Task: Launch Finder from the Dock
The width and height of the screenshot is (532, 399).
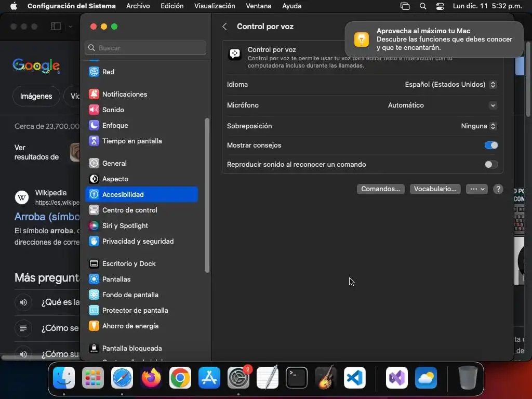Action: [x=64, y=378]
